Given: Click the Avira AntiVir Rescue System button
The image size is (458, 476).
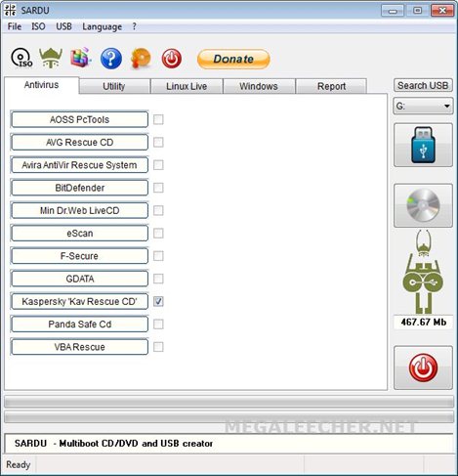Looking at the screenshot, I should (79, 165).
